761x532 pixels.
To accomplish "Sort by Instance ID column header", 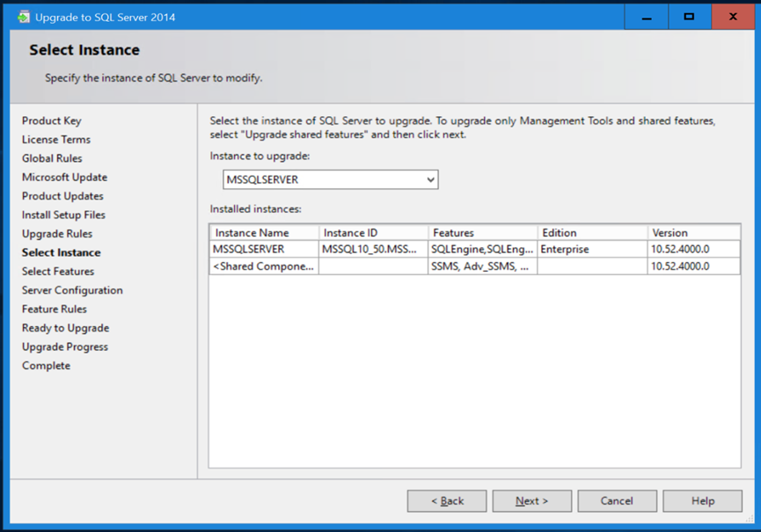I will [374, 233].
